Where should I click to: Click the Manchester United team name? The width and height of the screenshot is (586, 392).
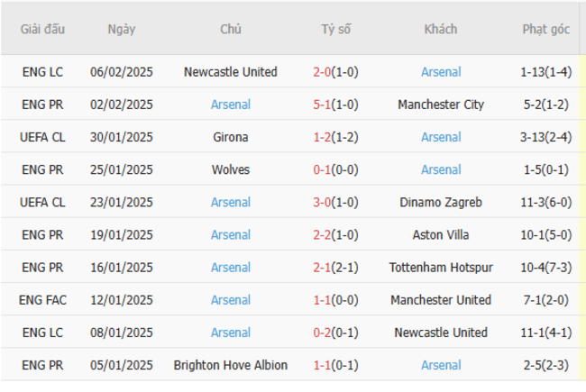click(x=441, y=299)
